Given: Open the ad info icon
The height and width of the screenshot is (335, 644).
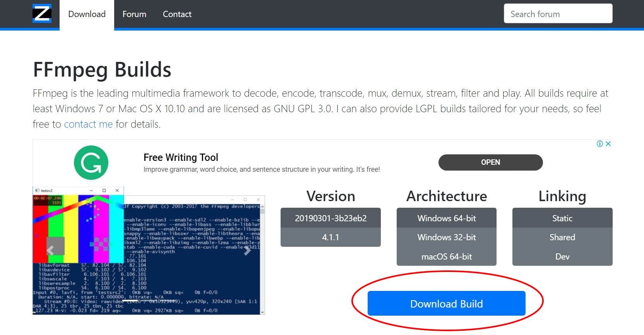Looking at the screenshot, I should coord(600,144).
